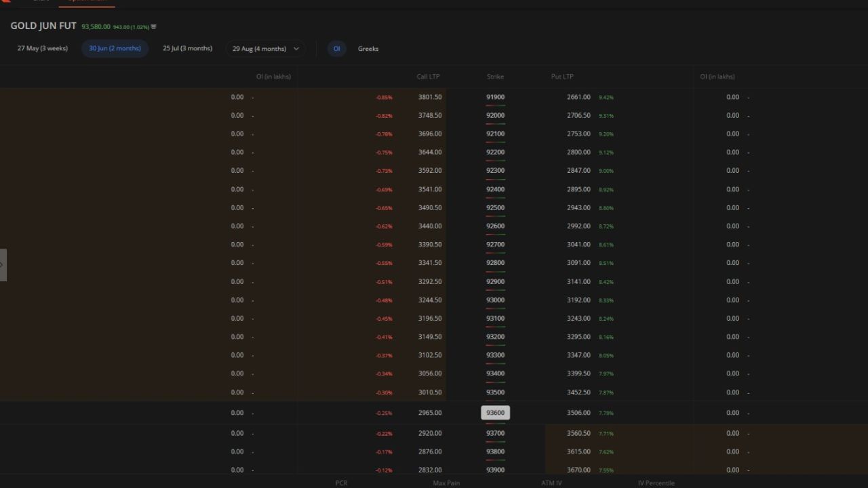Click the highlighted 93600 strike
This screenshot has height=488, width=868.
(x=496, y=413)
